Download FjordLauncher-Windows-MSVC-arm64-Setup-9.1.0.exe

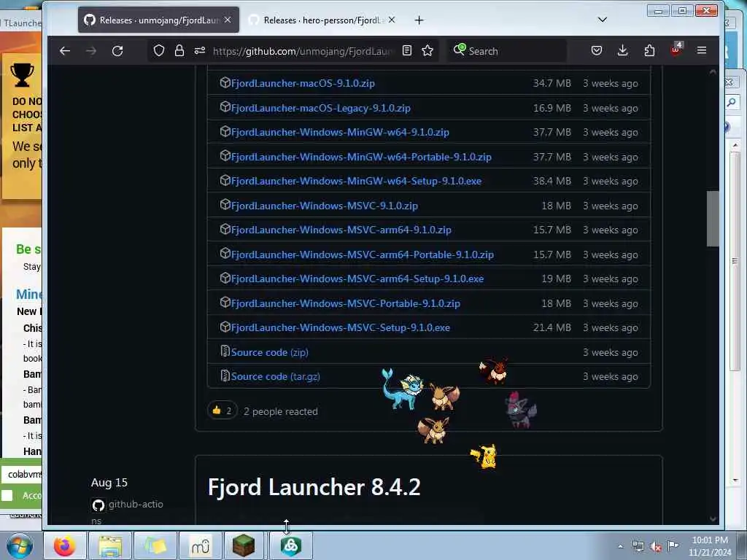(357, 279)
